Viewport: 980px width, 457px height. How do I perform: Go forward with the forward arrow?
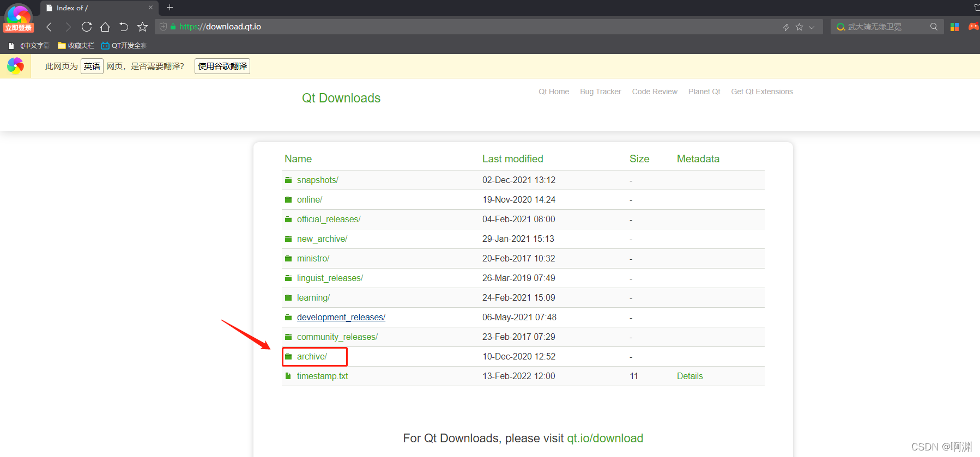tap(68, 27)
